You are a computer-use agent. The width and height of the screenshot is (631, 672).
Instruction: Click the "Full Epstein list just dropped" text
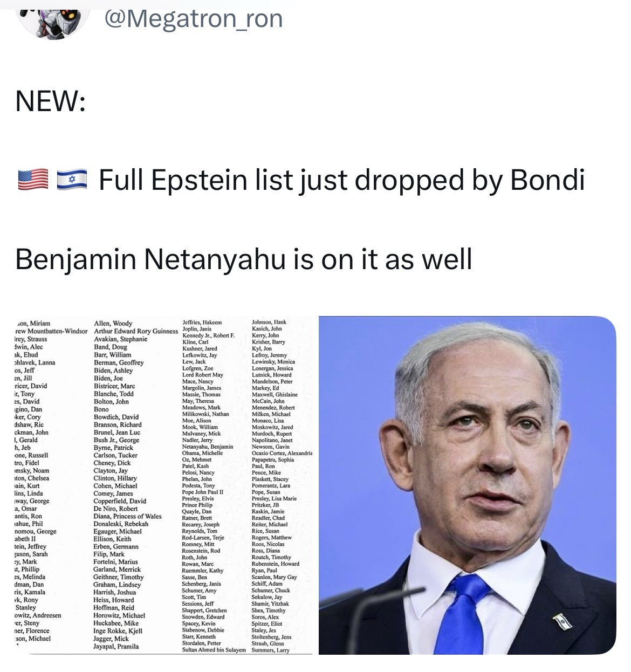(341, 180)
